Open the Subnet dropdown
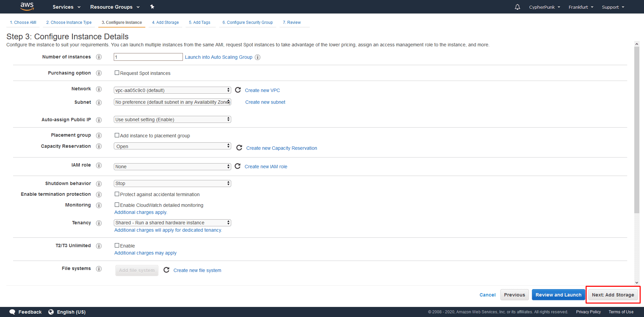This screenshot has height=317, width=644. [x=172, y=102]
